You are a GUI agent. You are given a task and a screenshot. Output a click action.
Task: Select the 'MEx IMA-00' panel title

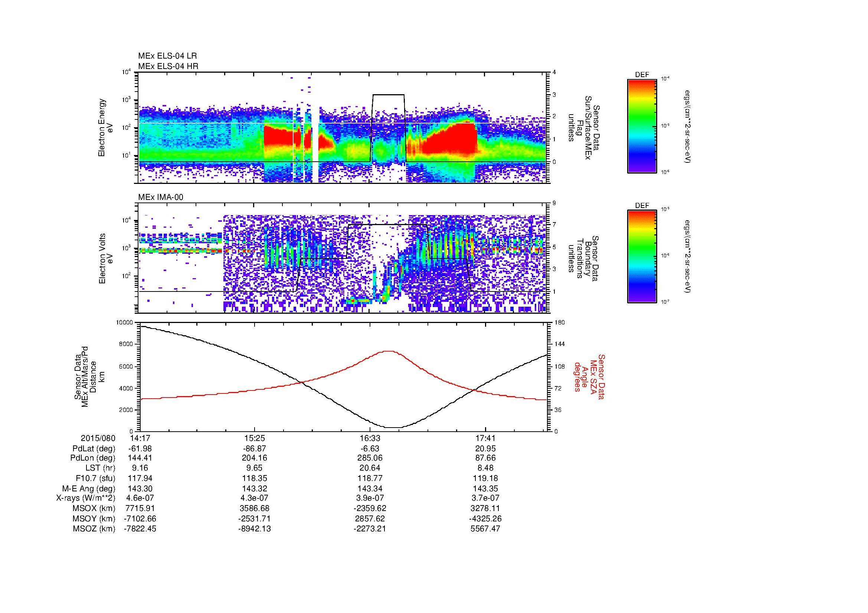point(161,197)
